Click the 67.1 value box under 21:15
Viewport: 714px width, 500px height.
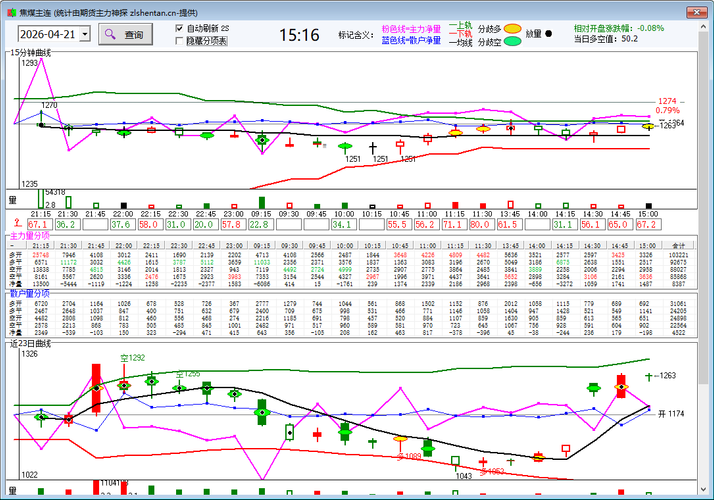pyautogui.click(x=40, y=224)
